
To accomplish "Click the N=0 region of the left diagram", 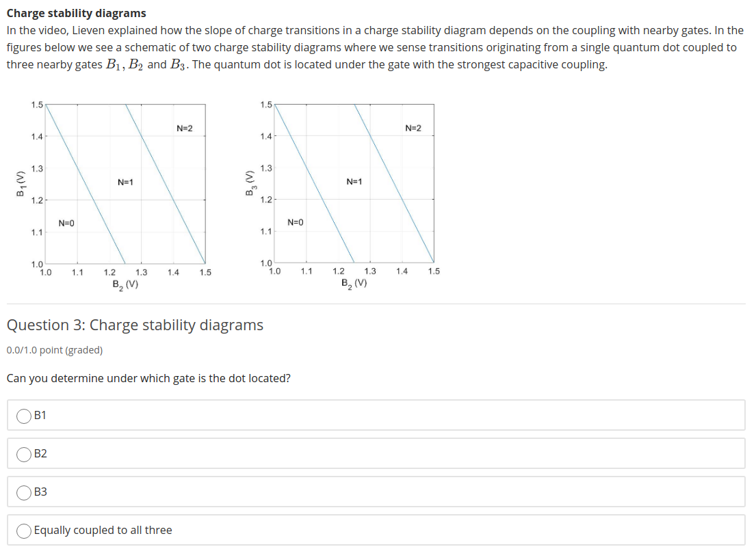I will 67,222.
